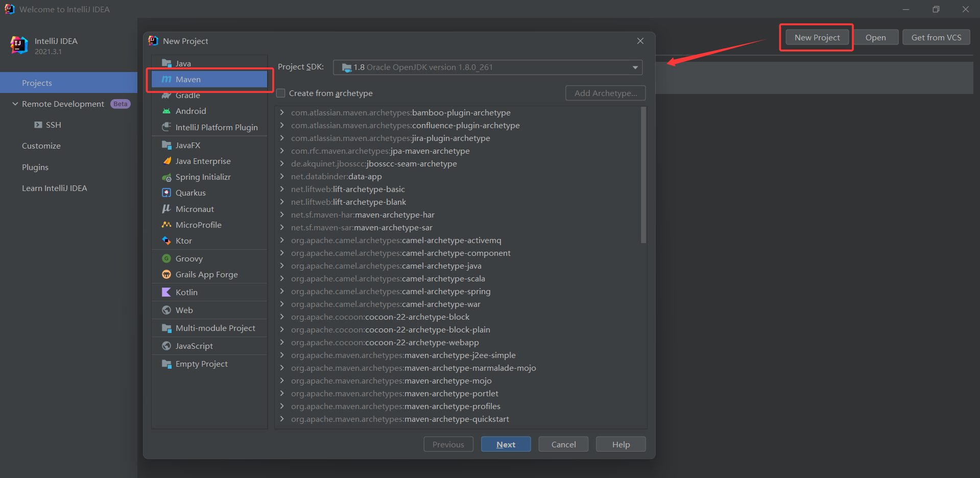The height and width of the screenshot is (478, 980).
Task: Expand bamboo-plugin-archetype entry
Action: (282, 112)
